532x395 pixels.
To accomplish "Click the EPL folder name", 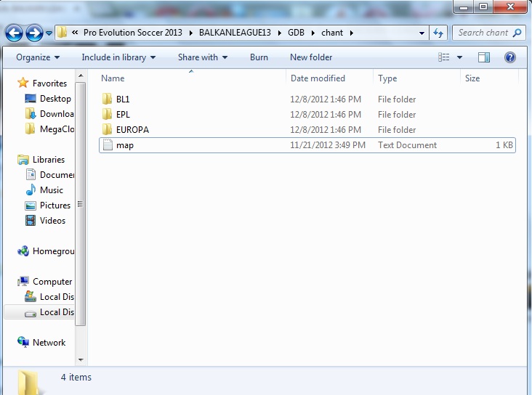I will pos(123,115).
